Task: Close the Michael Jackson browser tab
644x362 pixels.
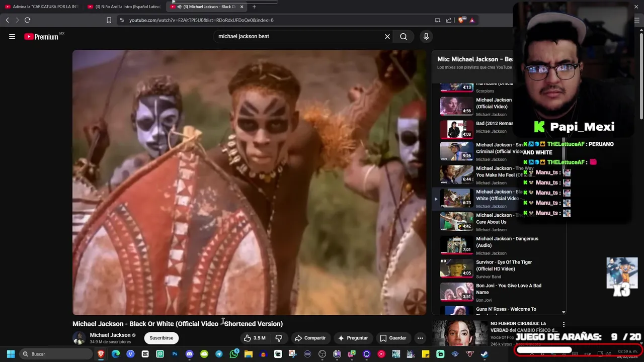Action: 242,7
